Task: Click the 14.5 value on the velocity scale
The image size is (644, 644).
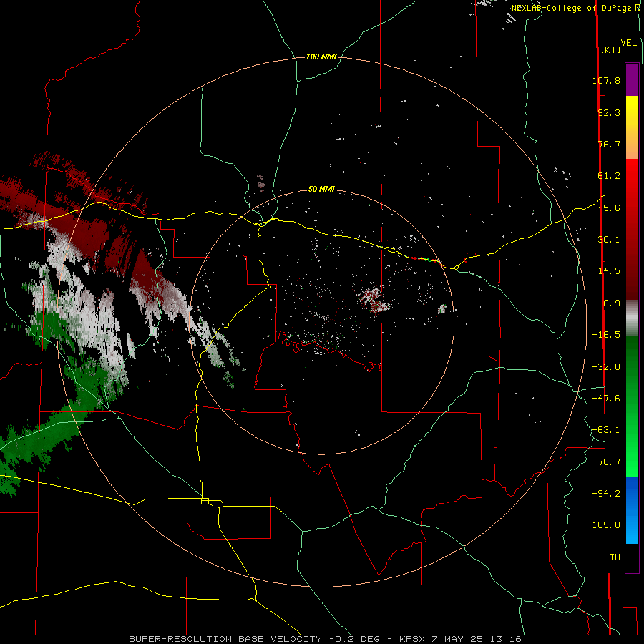Action: pyautogui.click(x=609, y=271)
